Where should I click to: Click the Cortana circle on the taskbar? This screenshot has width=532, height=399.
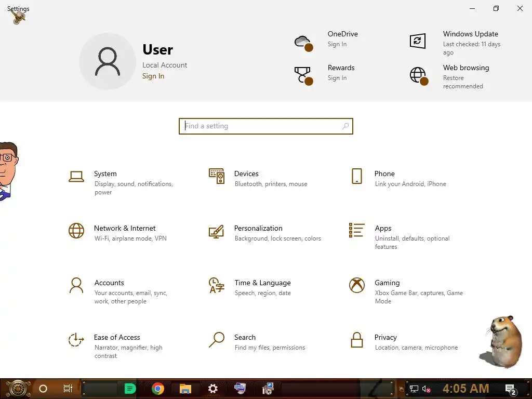pos(43,389)
